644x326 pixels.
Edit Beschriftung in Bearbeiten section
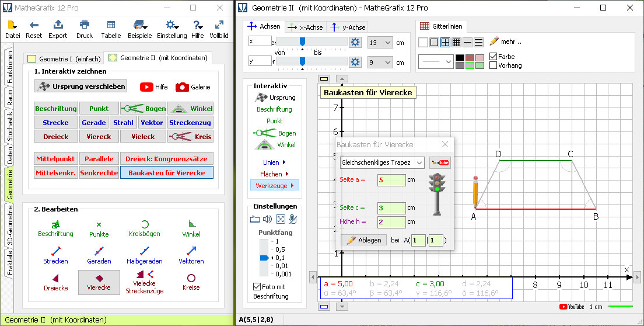click(x=56, y=229)
